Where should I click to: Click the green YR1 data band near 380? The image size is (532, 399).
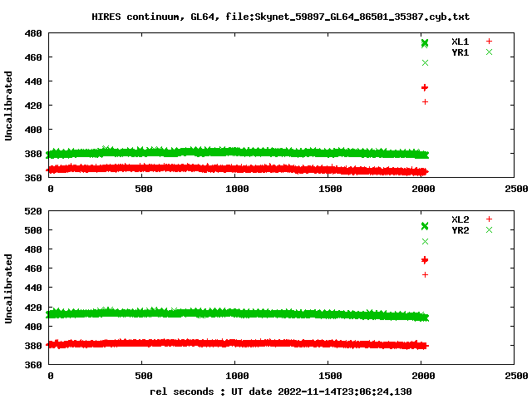point(238,152)
